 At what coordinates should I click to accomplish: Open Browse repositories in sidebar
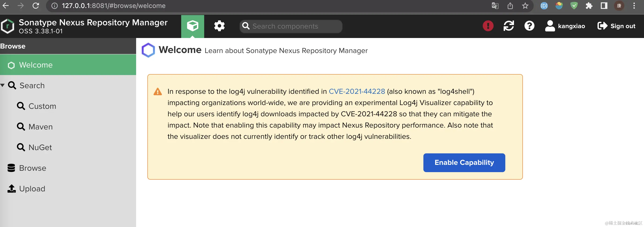point(32,168)
